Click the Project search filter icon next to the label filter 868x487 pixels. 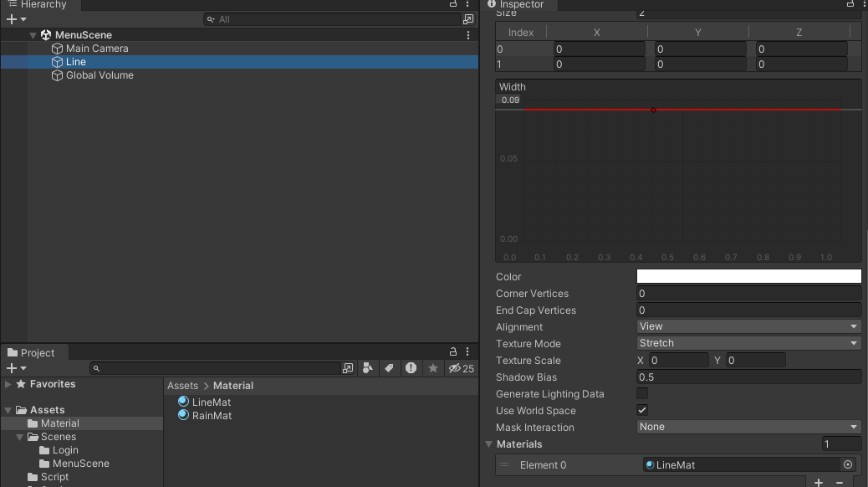368,368
